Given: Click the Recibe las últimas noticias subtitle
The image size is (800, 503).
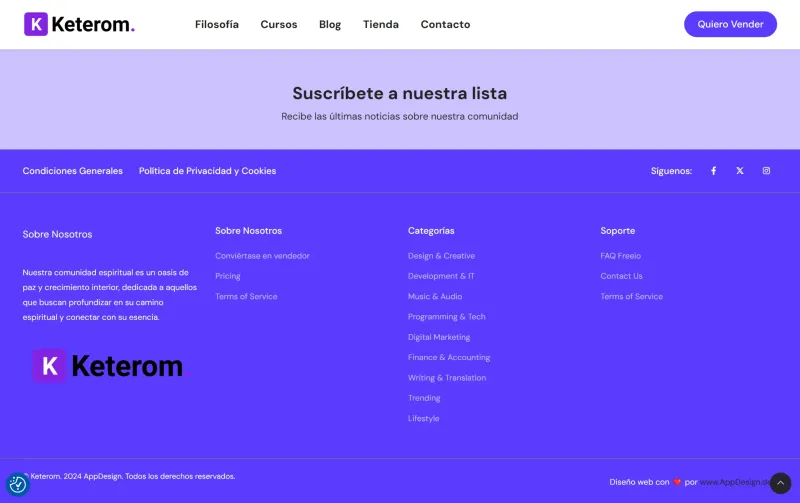Looking at the screenshot, I should [399, 116].
